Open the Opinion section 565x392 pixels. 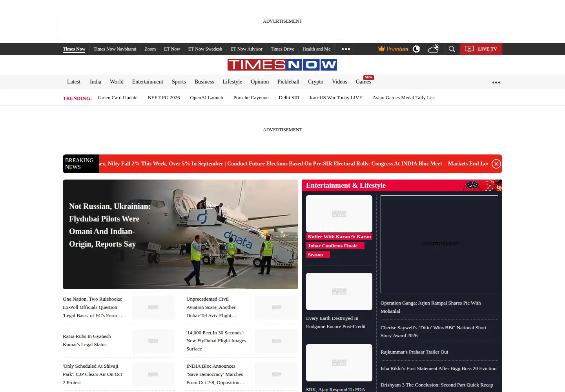point(260,82)
